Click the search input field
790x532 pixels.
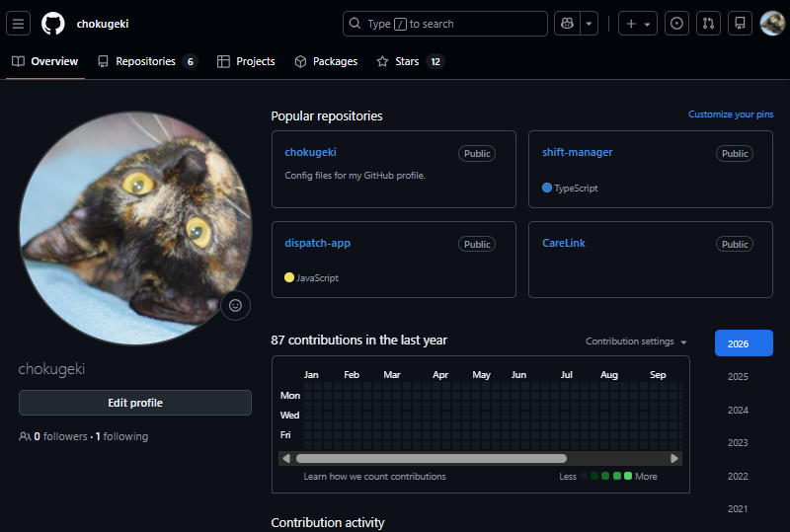444,24
